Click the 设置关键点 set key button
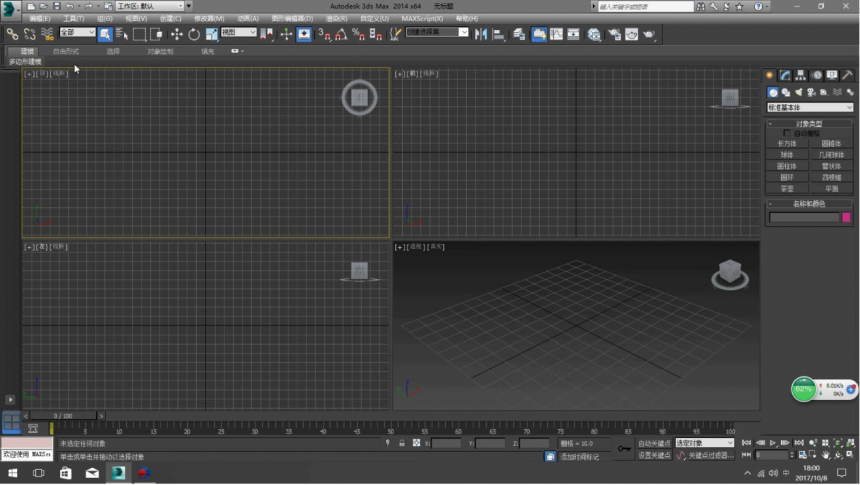The height and width of the screenshot is (485, 860). coord(654,455)
